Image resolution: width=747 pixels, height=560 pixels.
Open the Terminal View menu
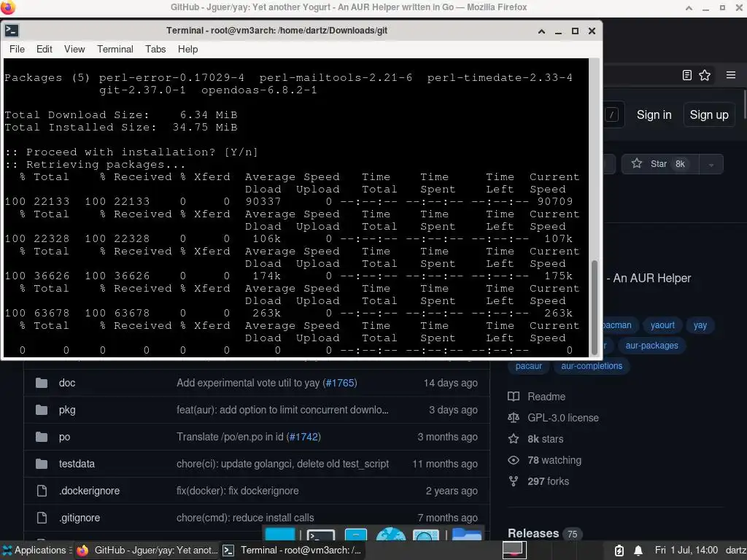74,49
